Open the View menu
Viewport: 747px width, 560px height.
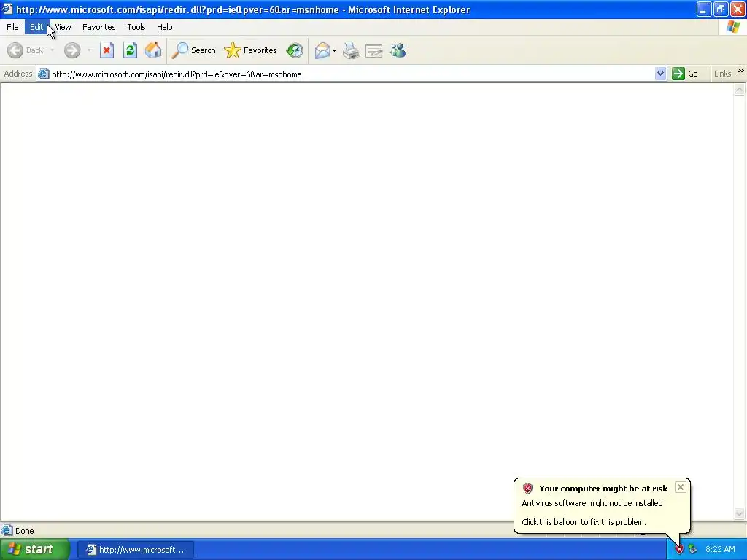[x=63, y=27]
